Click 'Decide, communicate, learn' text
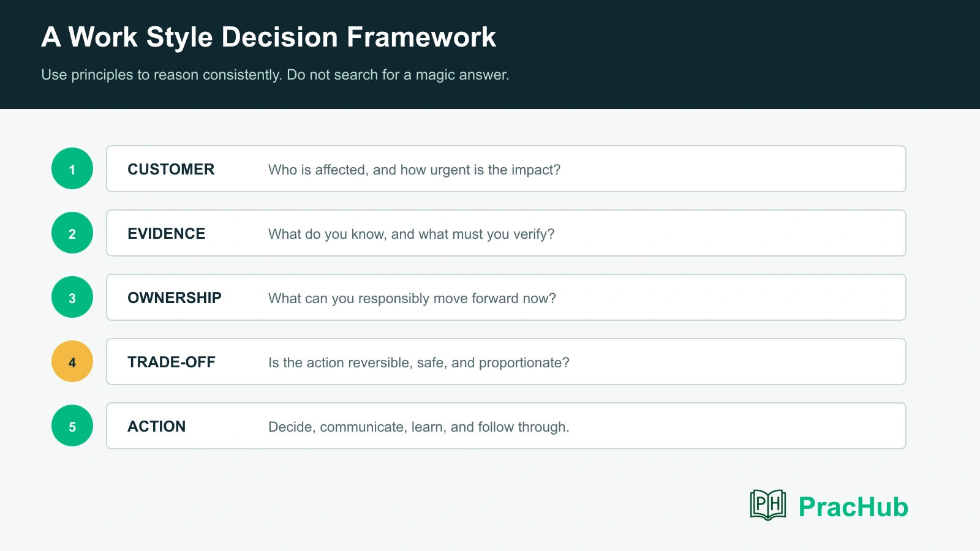 419,427
